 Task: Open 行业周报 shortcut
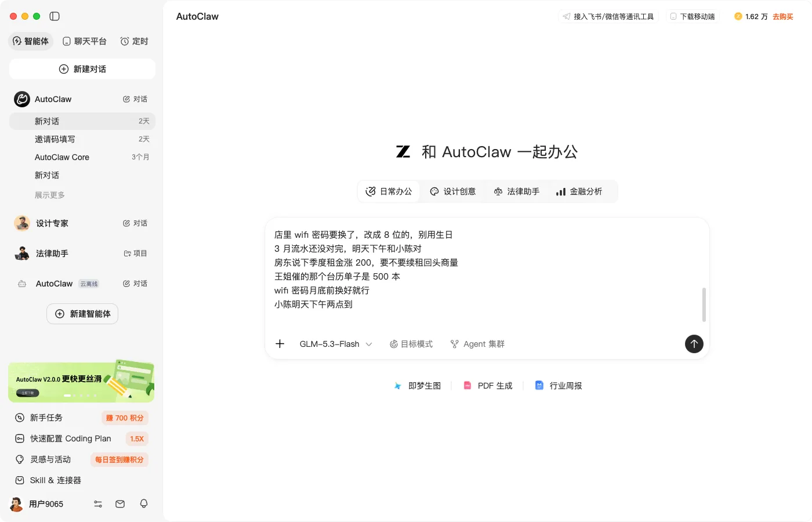click(559, 386)
